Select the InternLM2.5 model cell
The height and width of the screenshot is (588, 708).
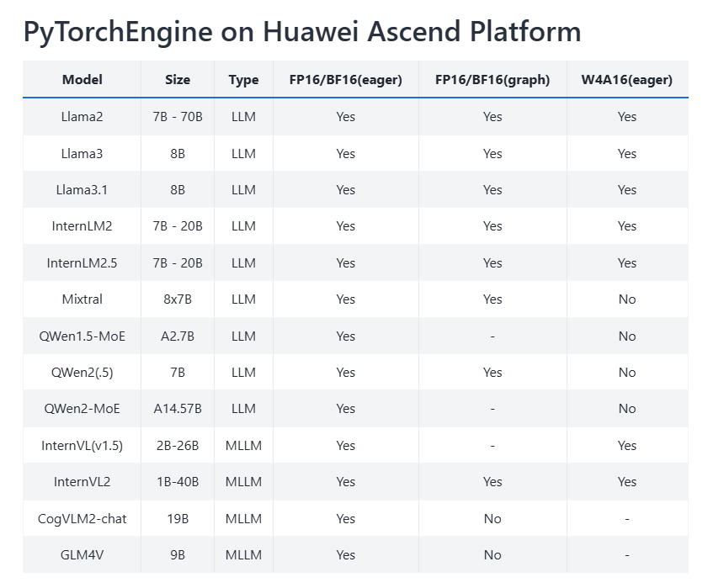[x=83, y=262]
